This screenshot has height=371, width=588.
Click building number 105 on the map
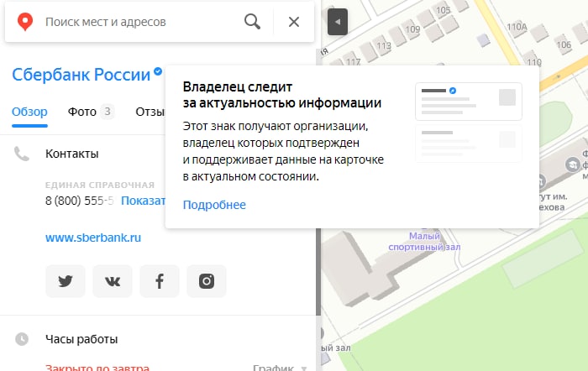[443, 10]
